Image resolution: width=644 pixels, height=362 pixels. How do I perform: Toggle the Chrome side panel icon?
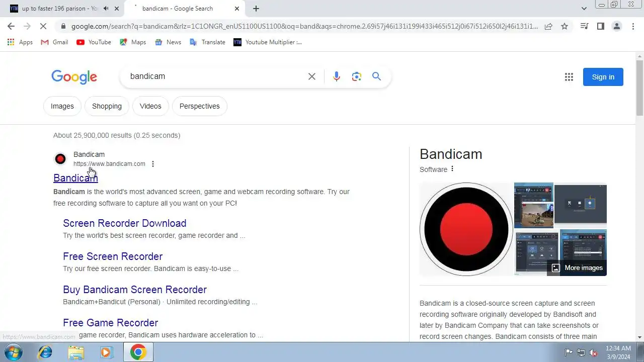(x=600, y=26)
